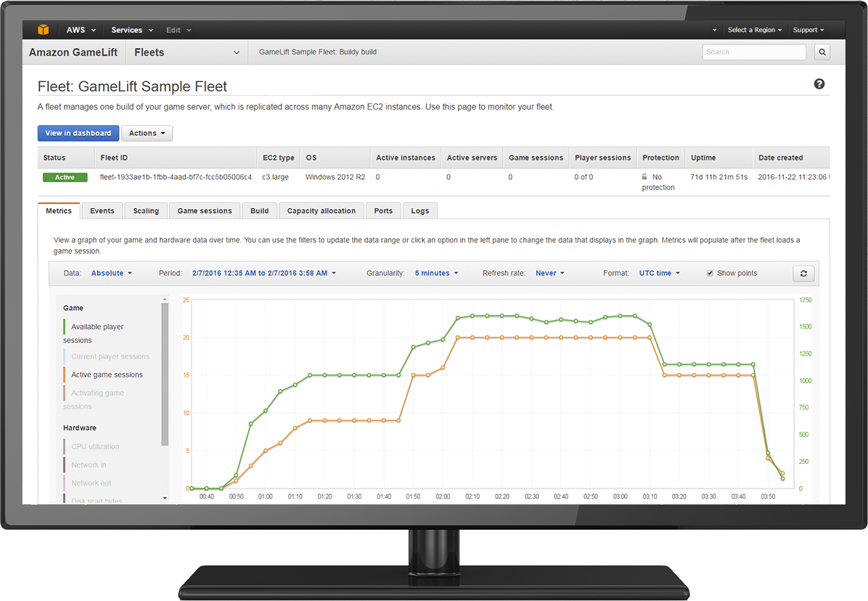868x601 pixels.
Task: Click the metrics list scrollbar thumb
Action: tap(165, 374)
